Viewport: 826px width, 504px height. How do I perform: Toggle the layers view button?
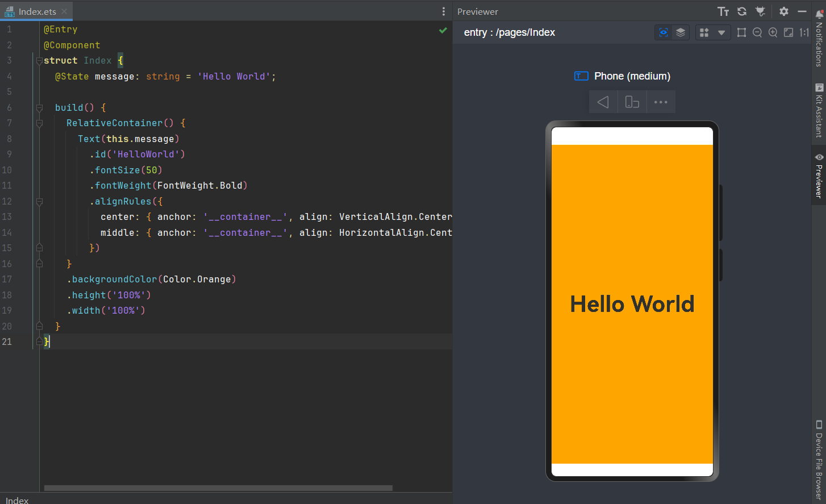[x=681, y=32]
